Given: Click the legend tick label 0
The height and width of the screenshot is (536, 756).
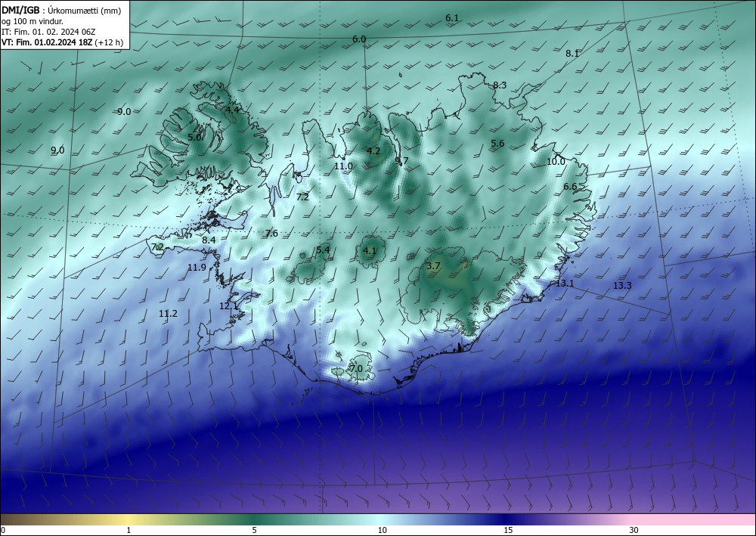Looking at the screenshot, I should tap(3, 530).
